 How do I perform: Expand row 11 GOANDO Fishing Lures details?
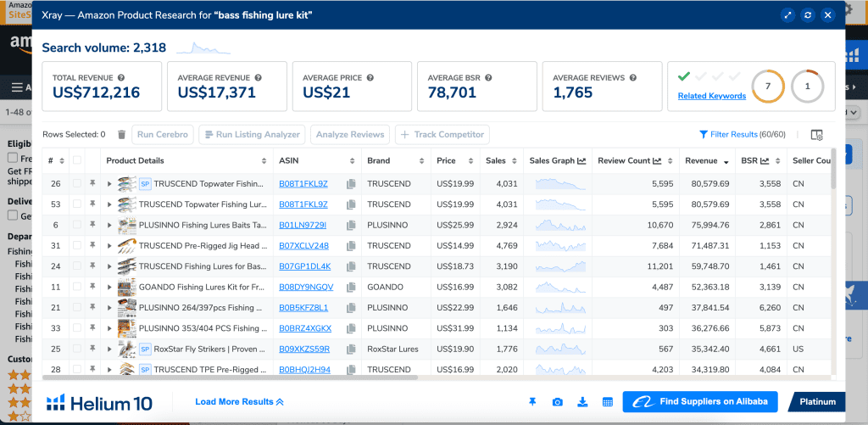coord(109,288)
